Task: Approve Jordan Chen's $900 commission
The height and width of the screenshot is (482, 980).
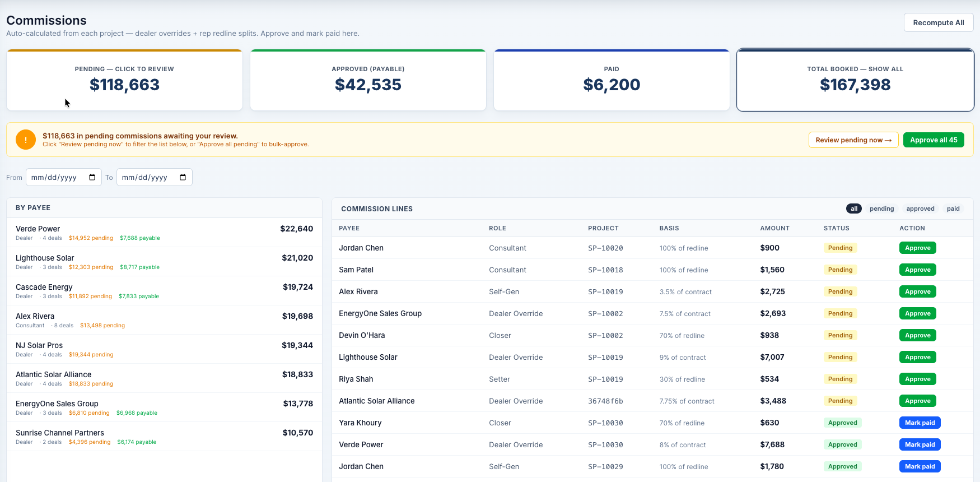Action: pos(918,248)
